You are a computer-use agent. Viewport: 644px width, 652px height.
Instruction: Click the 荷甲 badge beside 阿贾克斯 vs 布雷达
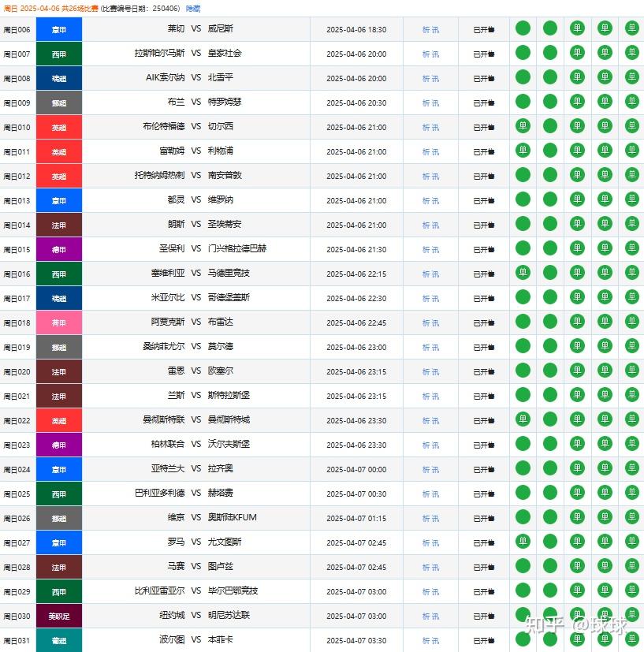58,322
